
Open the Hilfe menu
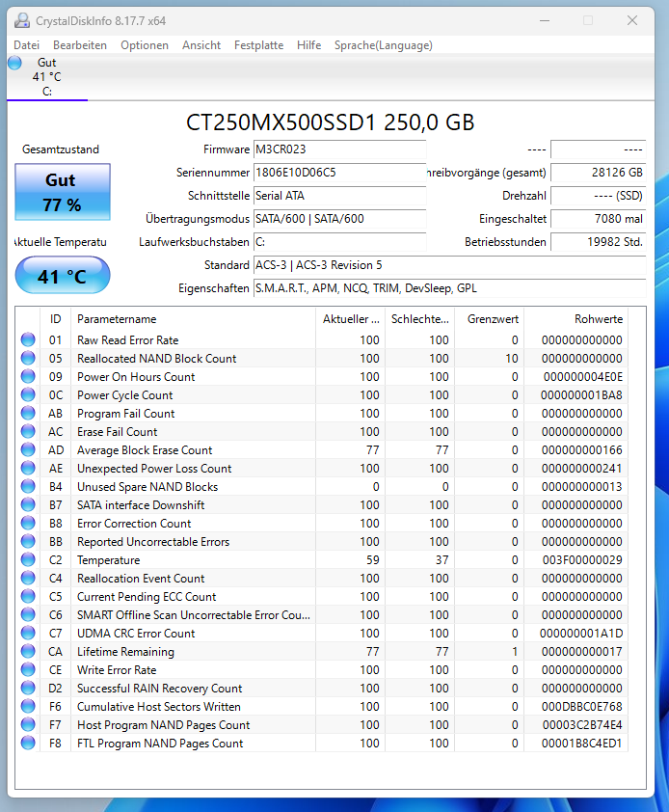click(308, 45)
